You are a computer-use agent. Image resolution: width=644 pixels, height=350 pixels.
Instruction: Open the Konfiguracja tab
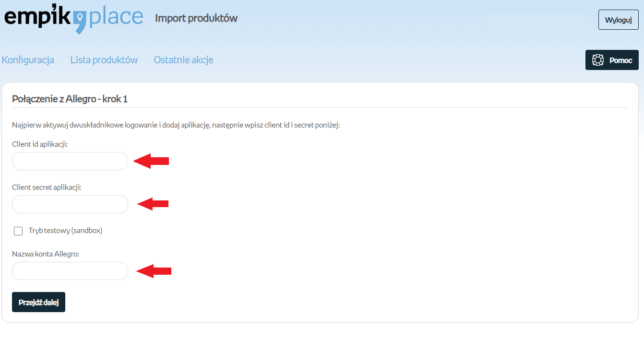point(28,60)
